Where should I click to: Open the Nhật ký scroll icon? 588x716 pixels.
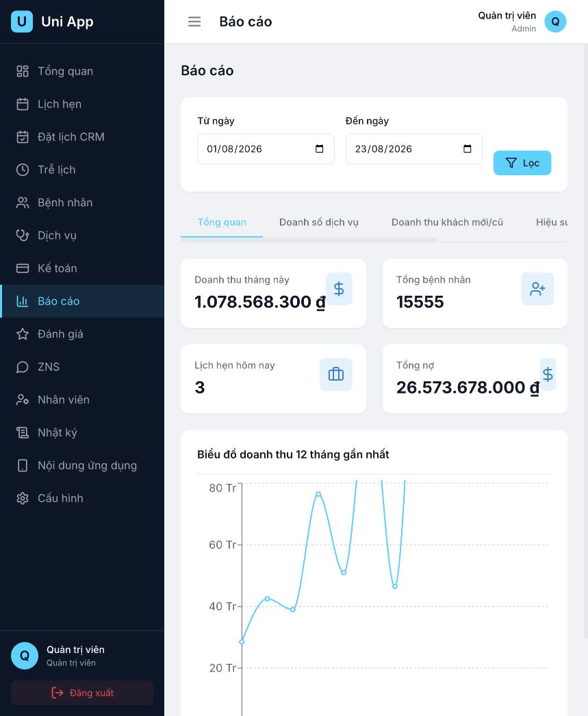click(23, 433)
